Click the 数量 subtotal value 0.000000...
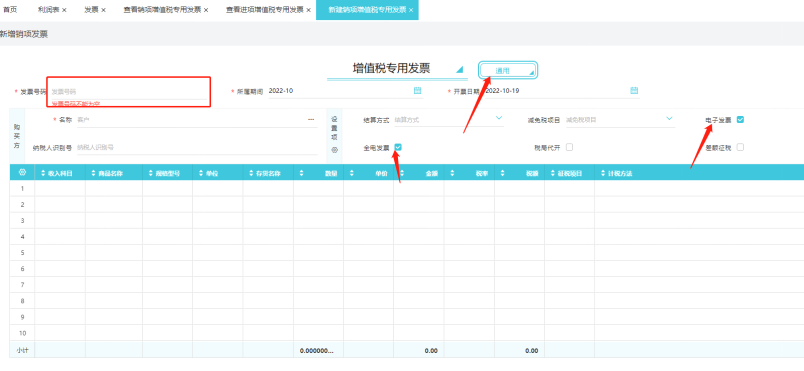Screen dimensions: 804x371 click(x=317, y=351)
